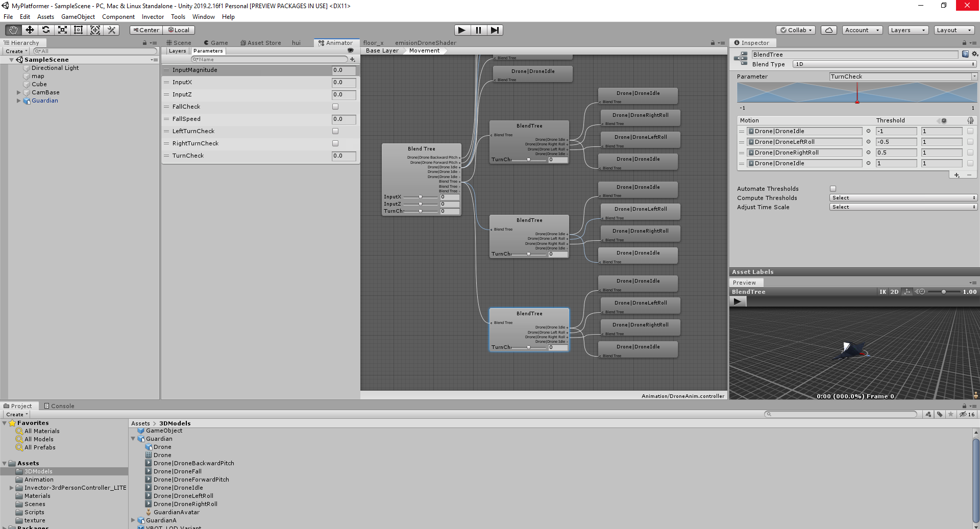Click the Collab button
The image size is (980, 529).
tap(796, 30)
